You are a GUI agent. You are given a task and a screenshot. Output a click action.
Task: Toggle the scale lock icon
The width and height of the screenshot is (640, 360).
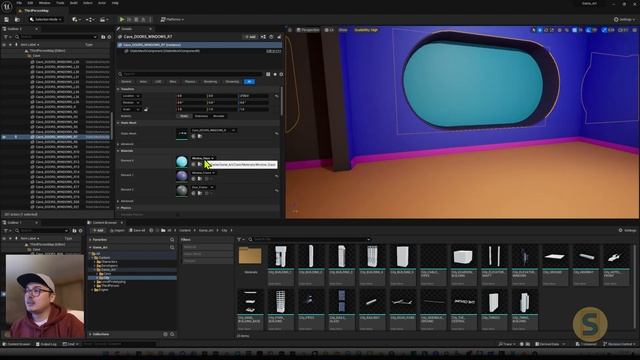(x=146, y=109)
